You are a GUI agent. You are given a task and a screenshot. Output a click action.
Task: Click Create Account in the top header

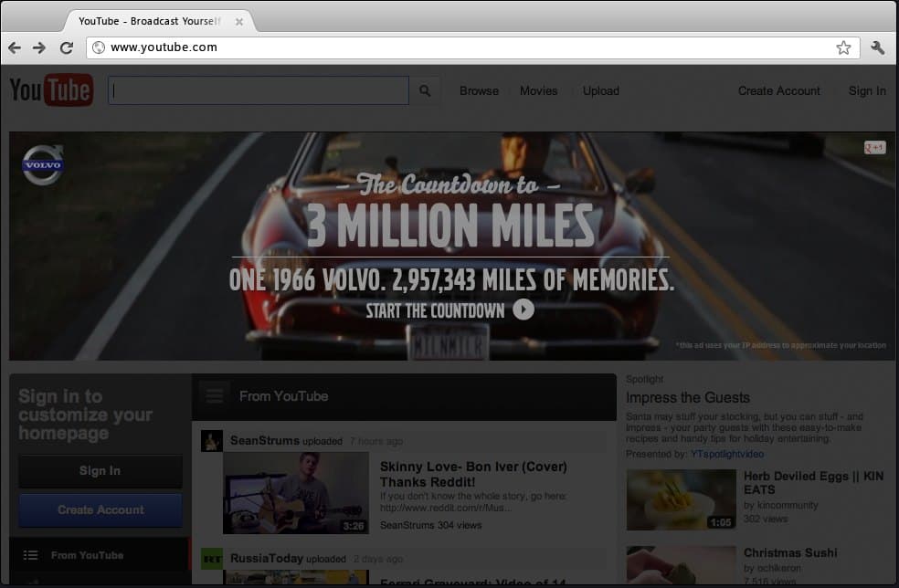[x=778, y=90]
